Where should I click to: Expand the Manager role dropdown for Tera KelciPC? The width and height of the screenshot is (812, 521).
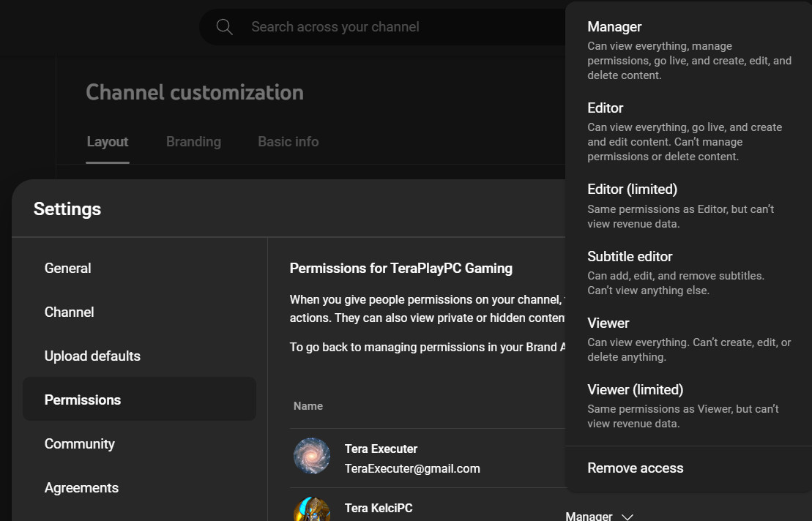(599, 516)
